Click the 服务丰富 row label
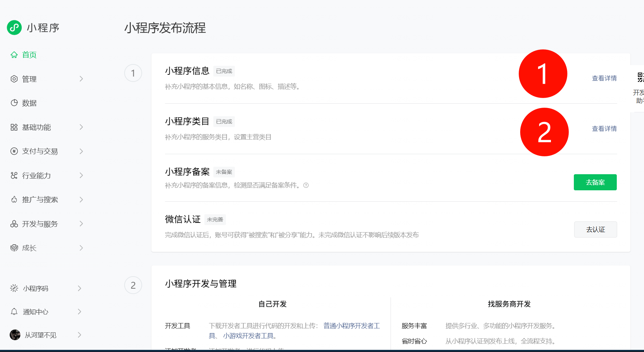Screen dimensions: 644x352 click(414, 326)
